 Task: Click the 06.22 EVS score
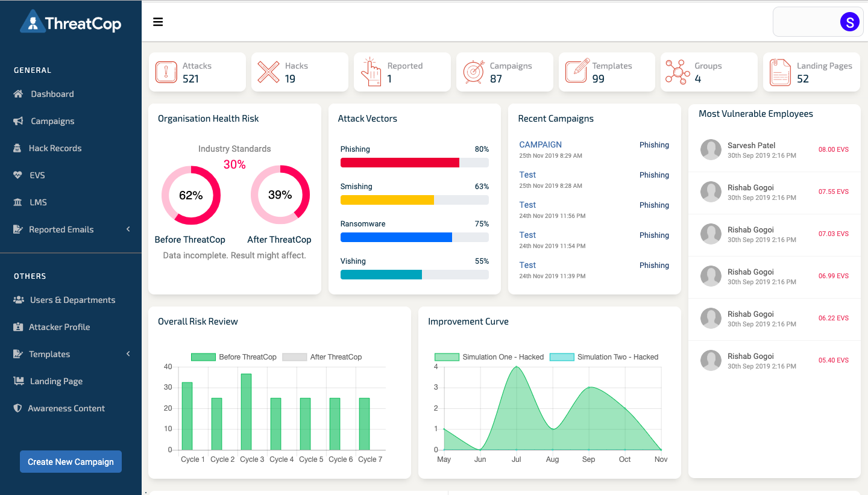point(834,318)
